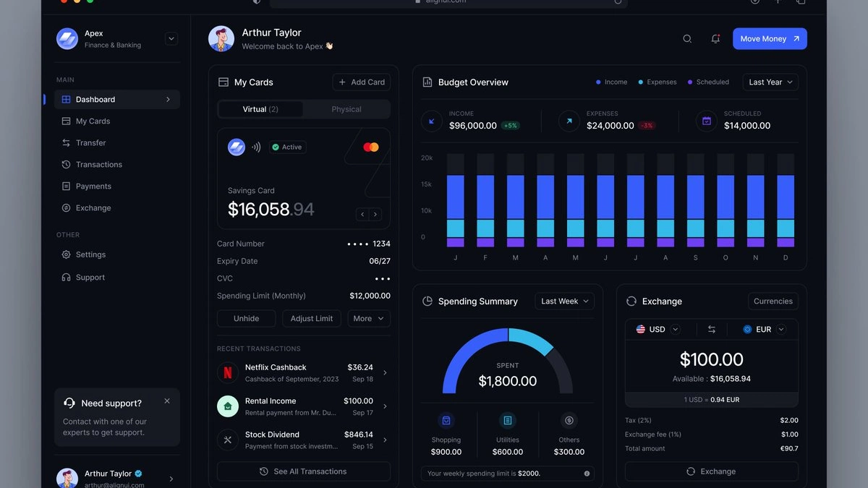868x488 pixels.
Task: Toggle the Income chart legend
Action: pos(612,82)
